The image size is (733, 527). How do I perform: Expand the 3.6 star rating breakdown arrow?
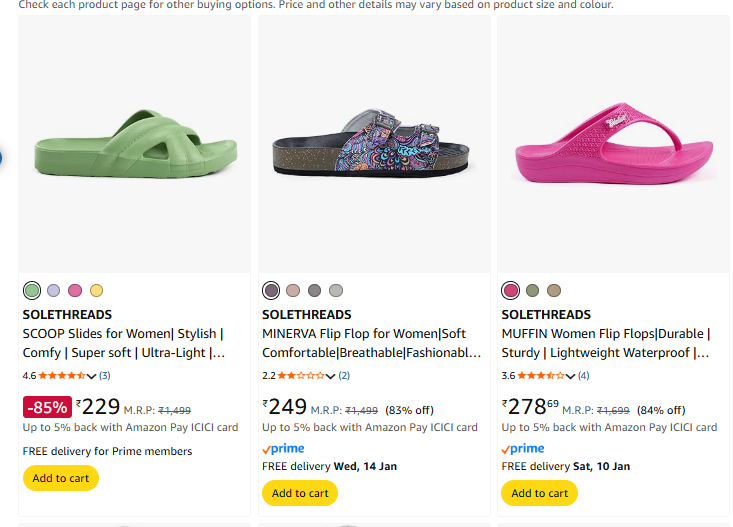(x=571, y=376)
